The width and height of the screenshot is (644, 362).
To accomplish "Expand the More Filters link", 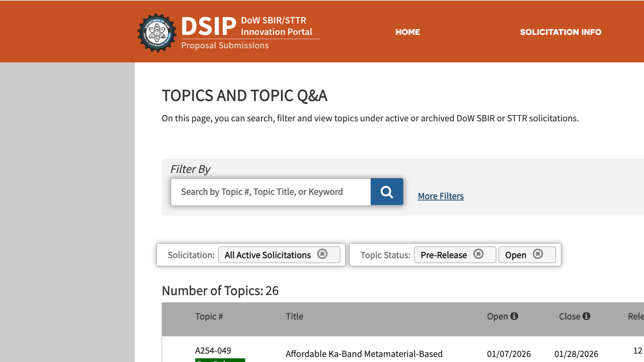I will (x=440, y=196).
